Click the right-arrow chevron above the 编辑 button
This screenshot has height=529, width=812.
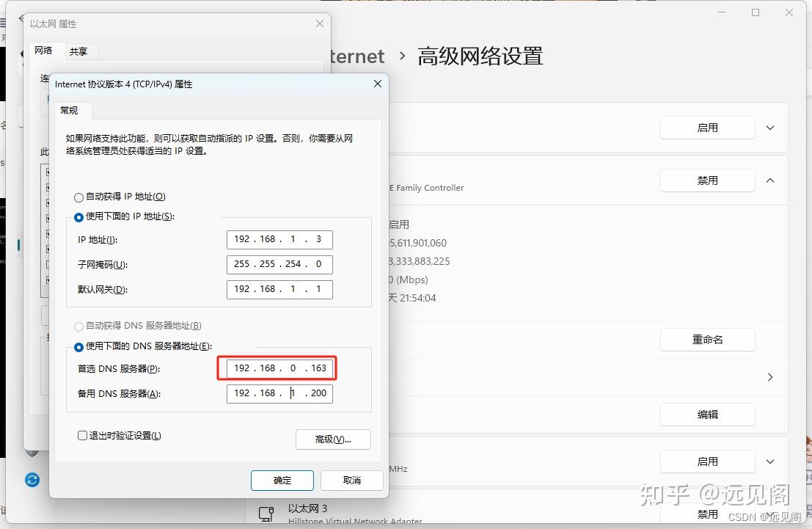coord(769,376)
